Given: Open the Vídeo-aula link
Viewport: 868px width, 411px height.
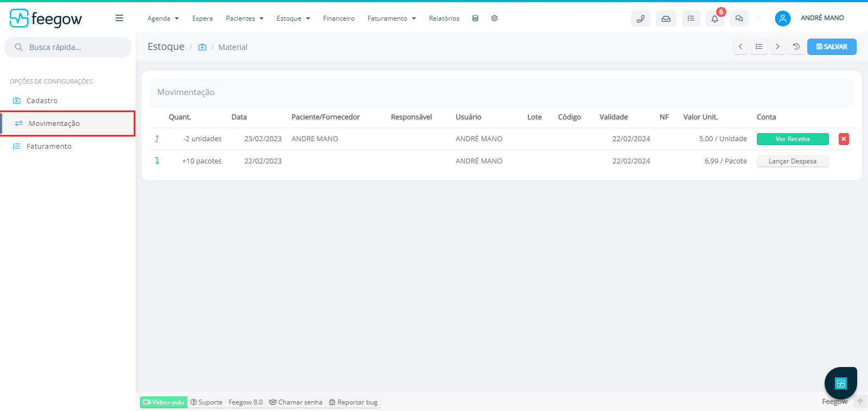Looking at the screenshot, I should tap(163, 402).
